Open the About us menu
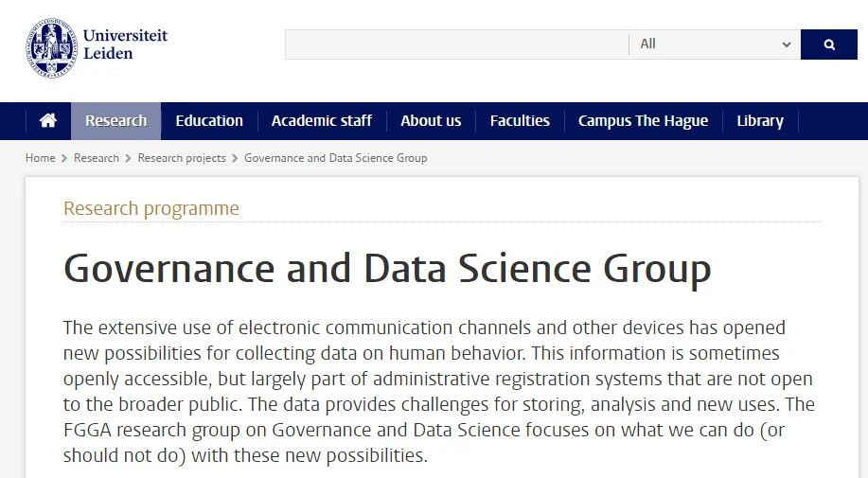 (431, 120)
